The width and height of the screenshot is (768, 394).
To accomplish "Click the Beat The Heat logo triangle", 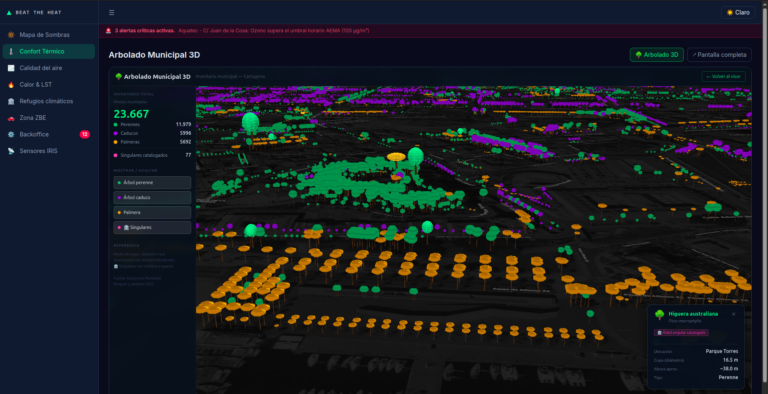I will click(9, 13).
